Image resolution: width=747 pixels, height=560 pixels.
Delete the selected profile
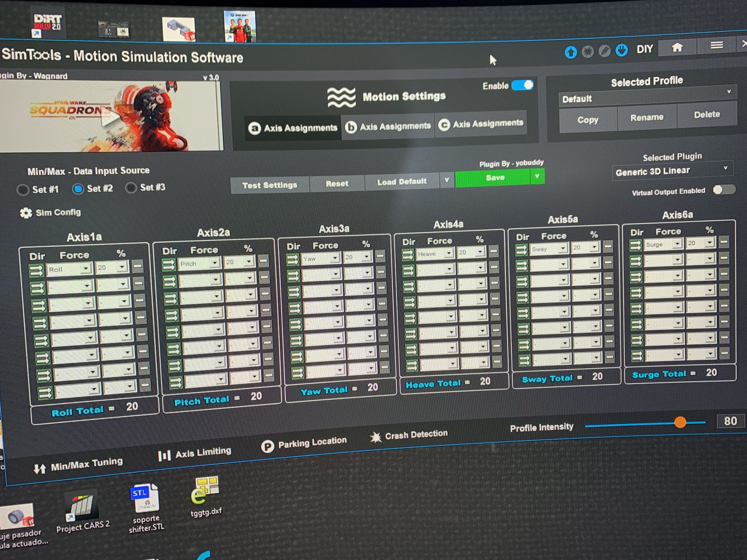click(707, 114)
